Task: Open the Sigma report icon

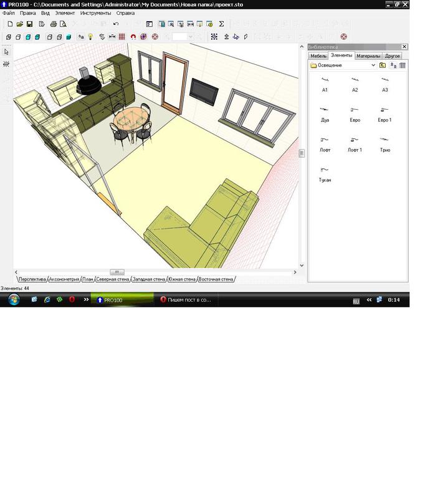Action: [x=221, y=24]
